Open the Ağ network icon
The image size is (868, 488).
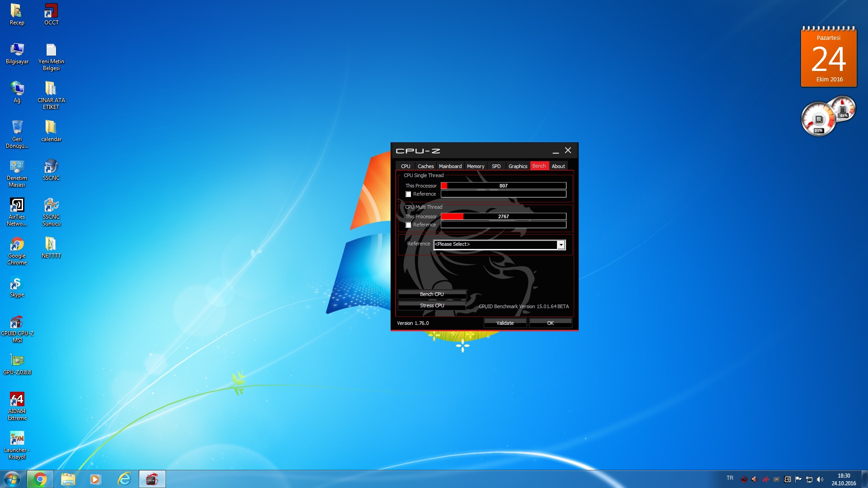pyautogui.click(x=17, y=92)
